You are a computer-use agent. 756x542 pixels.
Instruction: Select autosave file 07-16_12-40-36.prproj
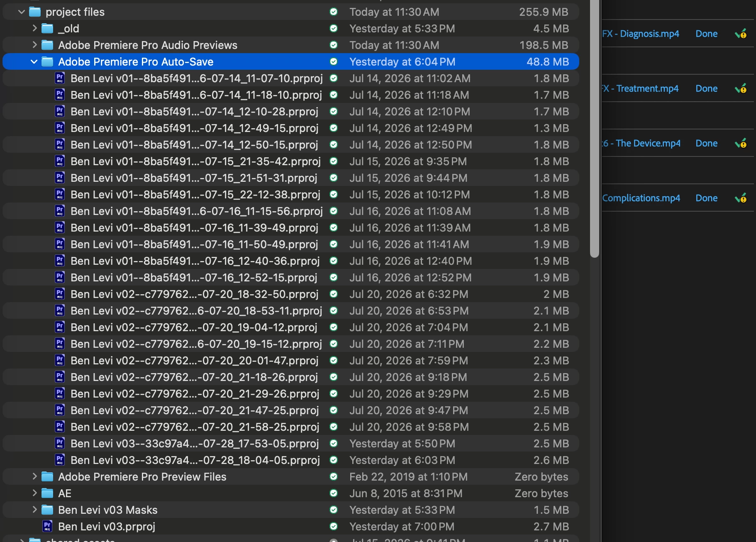point(195,261)
